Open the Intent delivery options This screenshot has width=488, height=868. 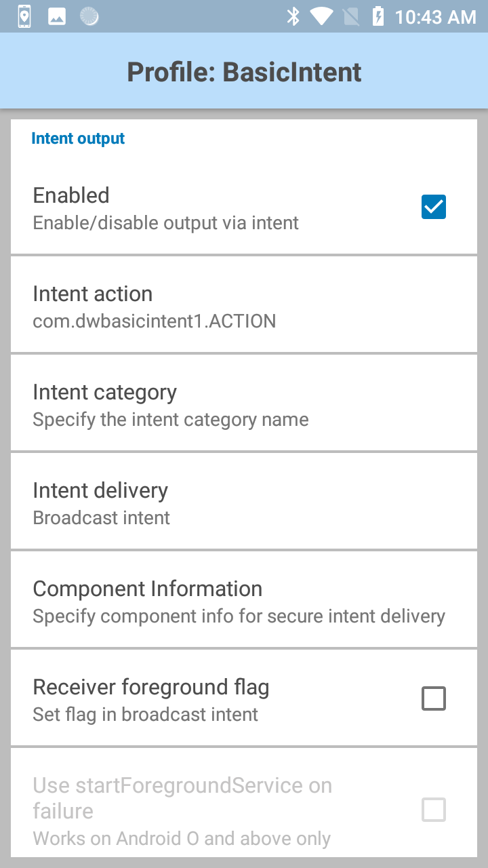pos(244,502)
